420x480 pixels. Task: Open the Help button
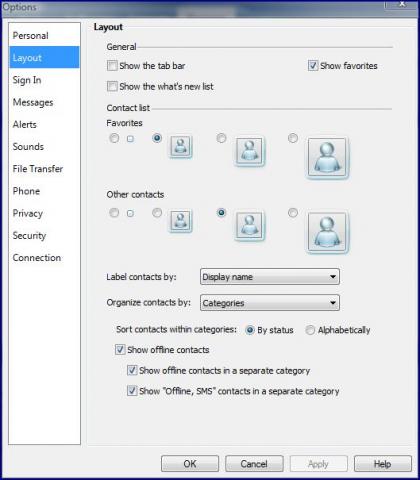383,464
